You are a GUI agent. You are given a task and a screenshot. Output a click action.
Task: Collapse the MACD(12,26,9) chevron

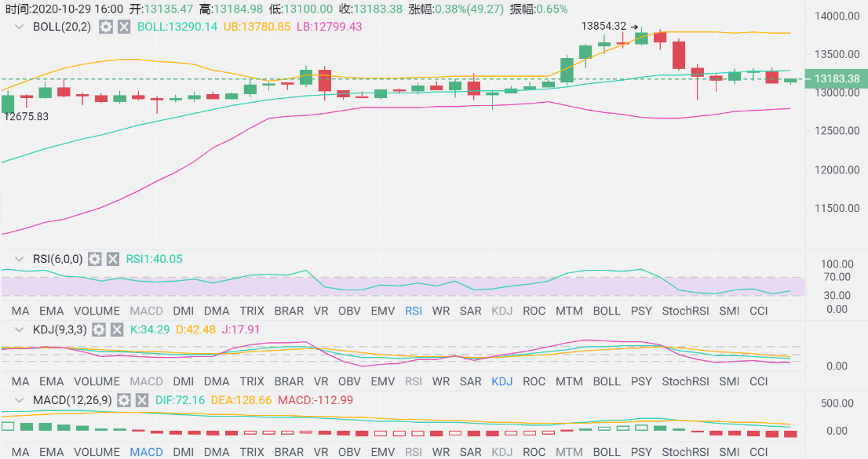(x=20, y=400)
